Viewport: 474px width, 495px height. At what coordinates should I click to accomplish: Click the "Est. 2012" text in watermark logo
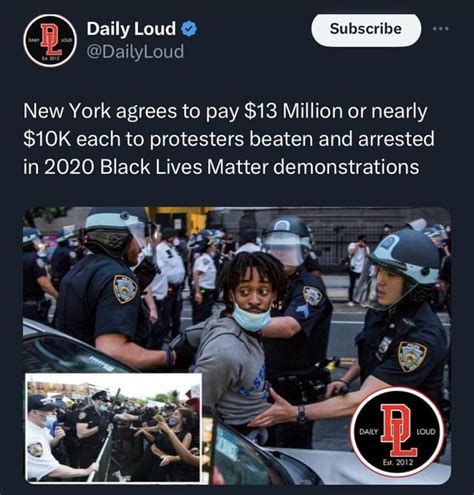397,462
